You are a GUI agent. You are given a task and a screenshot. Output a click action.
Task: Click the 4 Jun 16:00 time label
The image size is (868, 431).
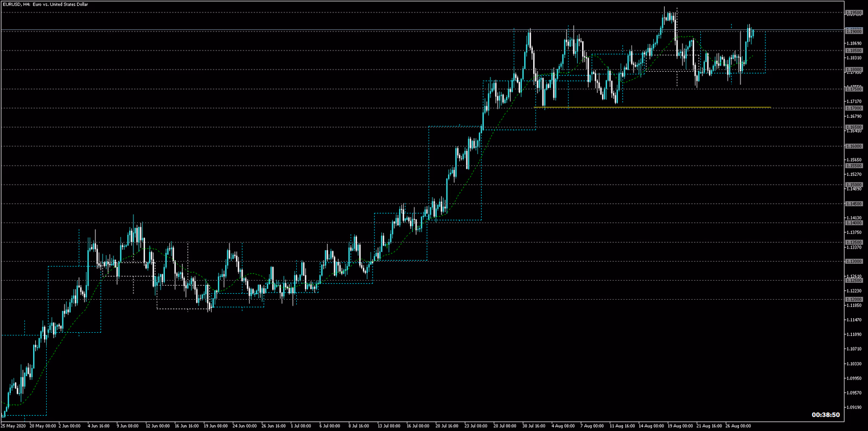point(99,426)
